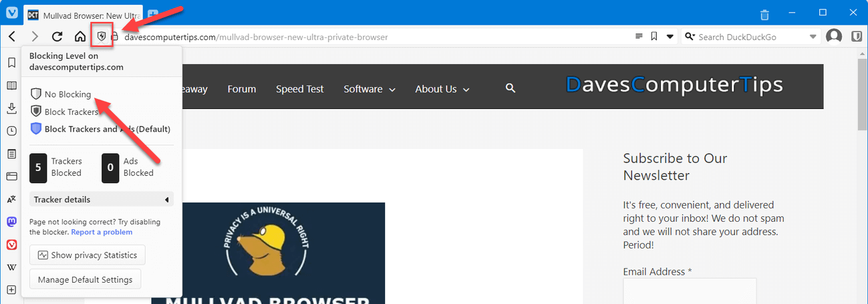This screenshot has height=304, width=868.
Task: Open Translate side panel
Action: click(x=11, y=199)
